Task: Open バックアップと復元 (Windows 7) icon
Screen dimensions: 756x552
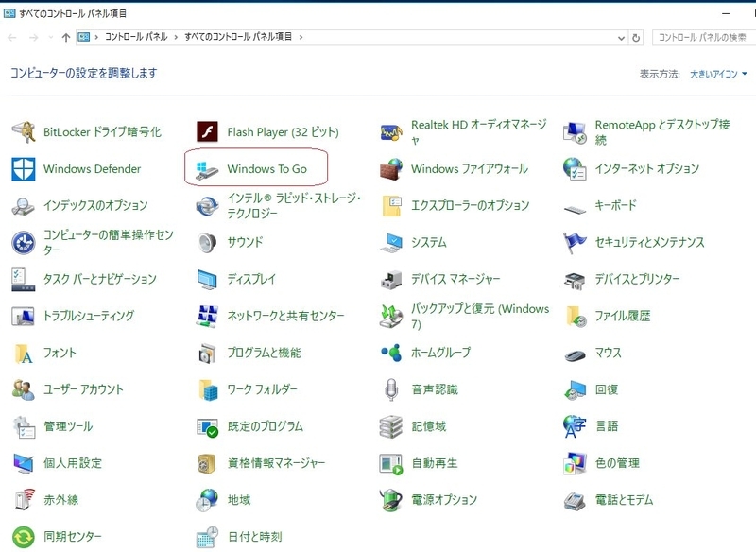Action: pos(391,316)
